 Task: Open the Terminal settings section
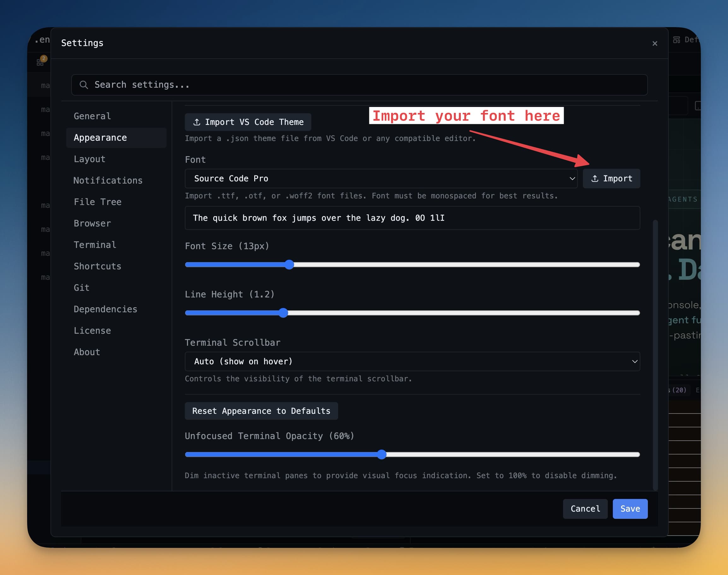116,245
